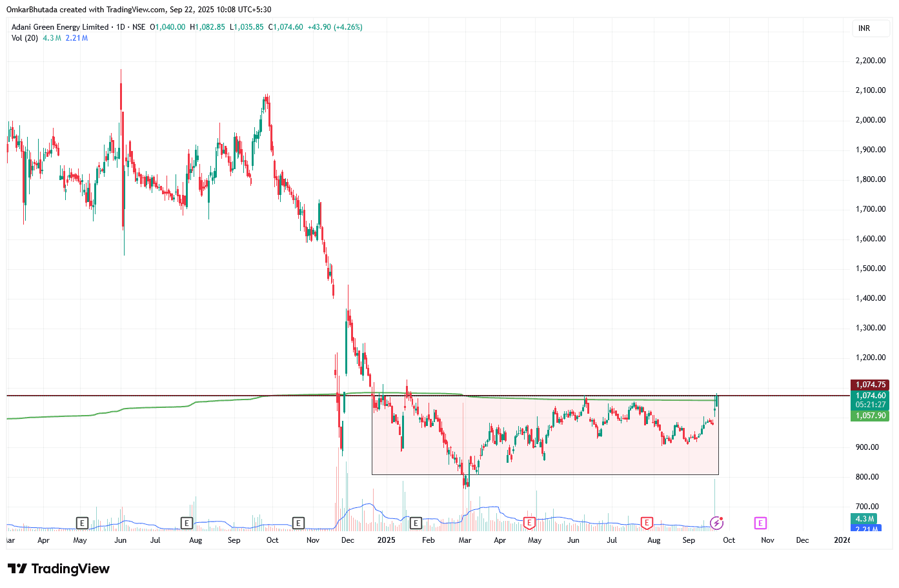Click the earnings E marker above Aug 2024
Image resolution: width=899 pixels, height=588 pixels.
(187, 523)
